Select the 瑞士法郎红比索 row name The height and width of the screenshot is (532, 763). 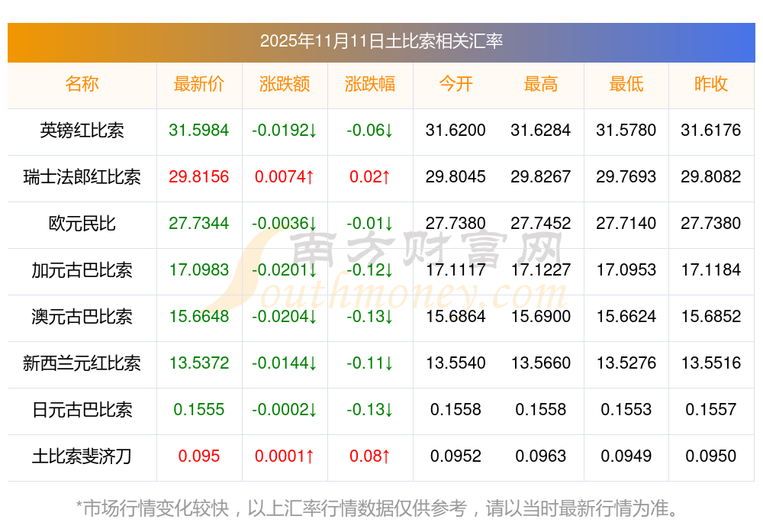(82, 176)
